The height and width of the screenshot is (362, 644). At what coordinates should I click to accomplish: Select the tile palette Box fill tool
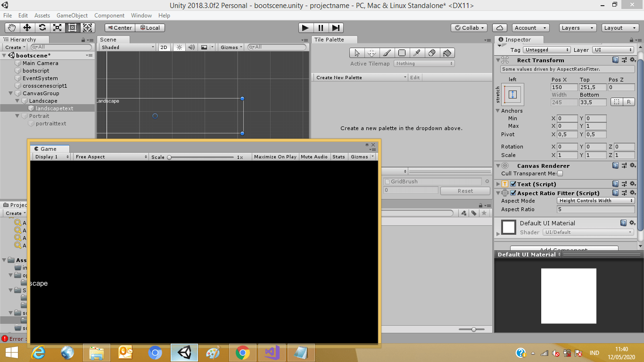pos(402,53)
